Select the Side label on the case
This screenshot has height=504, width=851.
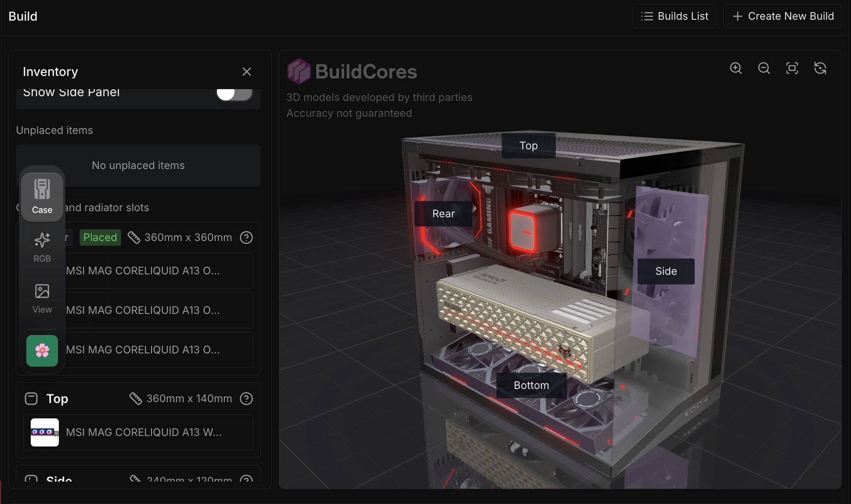[x=666, y=271]
